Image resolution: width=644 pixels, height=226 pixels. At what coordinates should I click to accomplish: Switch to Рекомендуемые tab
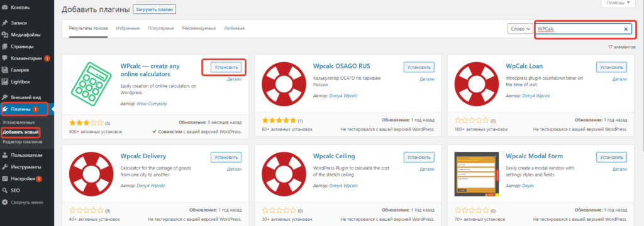(199, 29)
